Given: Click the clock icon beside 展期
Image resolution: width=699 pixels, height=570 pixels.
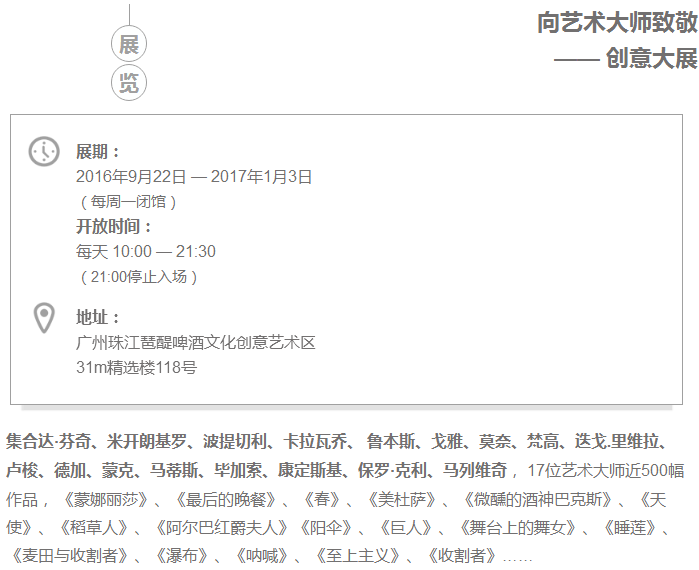Looking at the screenshot, I should [x=44, y=151].
